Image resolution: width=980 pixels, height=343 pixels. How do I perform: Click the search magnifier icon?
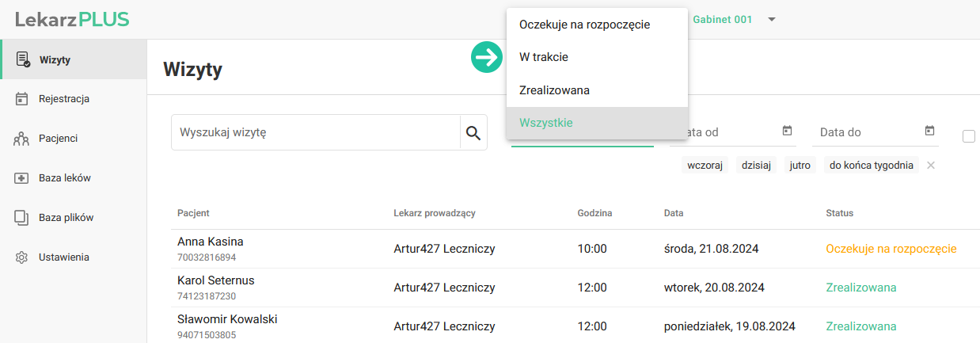click(x=473, y=132)
